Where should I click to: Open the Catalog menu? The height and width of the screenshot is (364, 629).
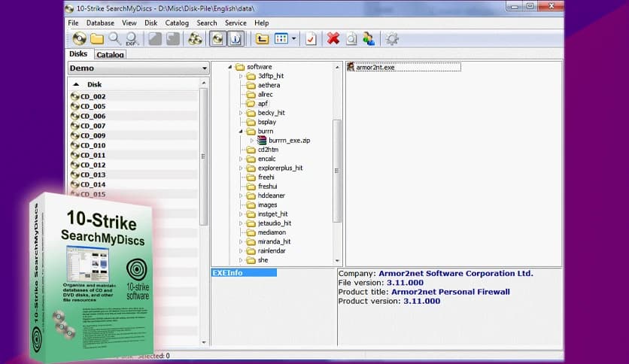(177, 23)
